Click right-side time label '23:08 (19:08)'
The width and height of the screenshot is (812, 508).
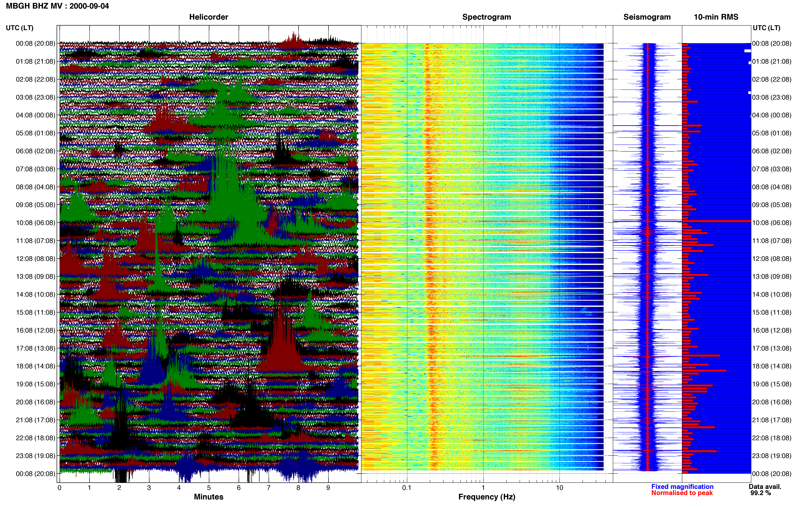(772, 456)
